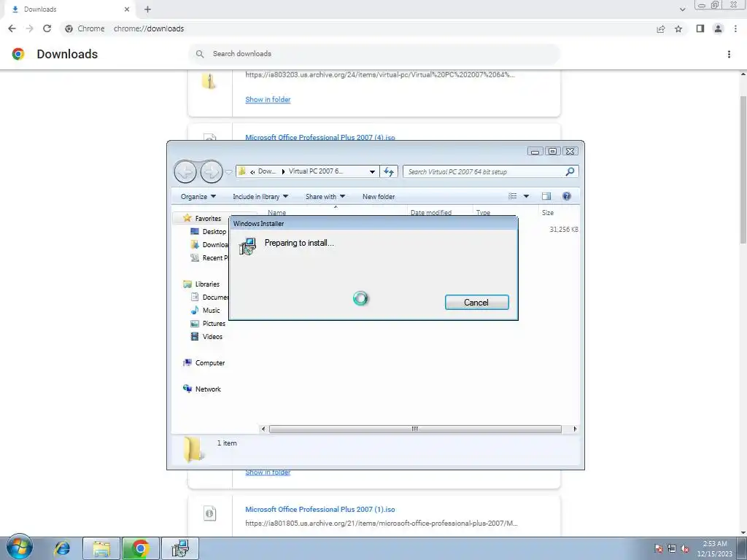The width and height of the screenshot is (747, 560).
Task: Open a new Chrome tab
Action: pos(147,9)
